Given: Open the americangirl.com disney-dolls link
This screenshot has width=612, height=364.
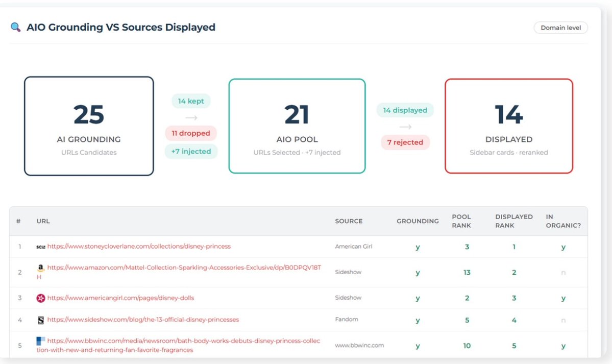Looking at the screenshot, I should (120, 298).
